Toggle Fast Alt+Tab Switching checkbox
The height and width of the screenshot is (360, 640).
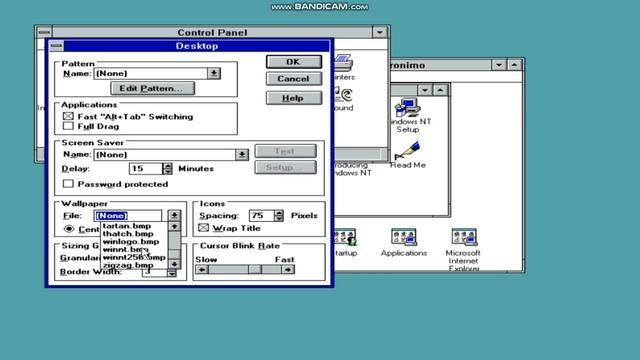tap(68, 116)
